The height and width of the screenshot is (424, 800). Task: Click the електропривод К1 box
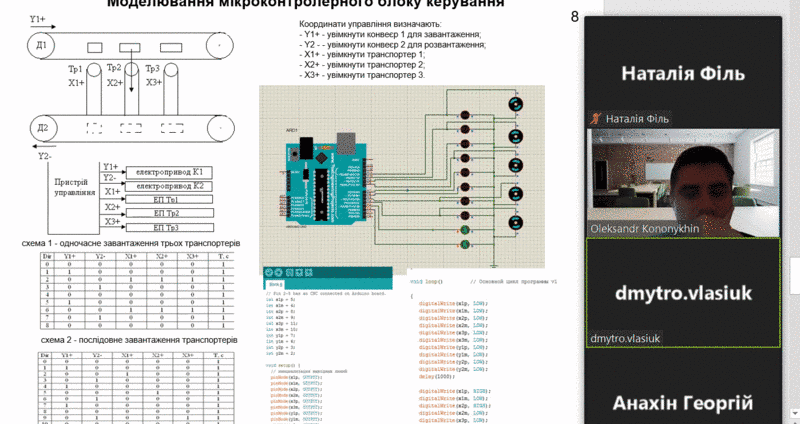point(169,172)
